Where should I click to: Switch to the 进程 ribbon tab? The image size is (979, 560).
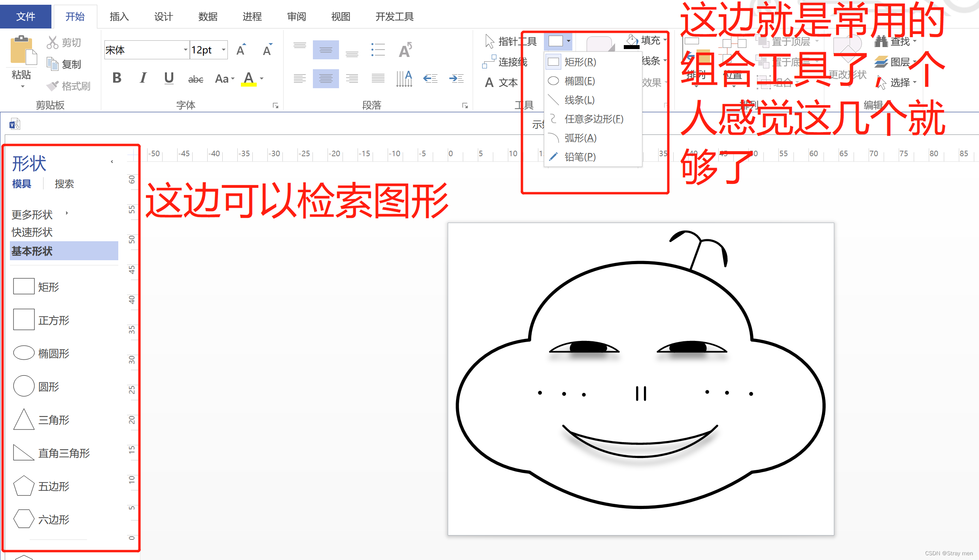pos(252,17)
